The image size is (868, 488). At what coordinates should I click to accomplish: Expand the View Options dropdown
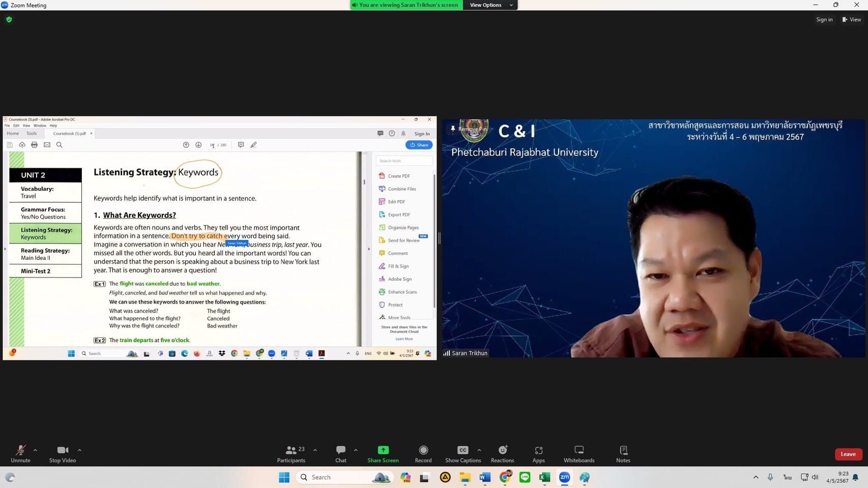(x=490, y=5)
